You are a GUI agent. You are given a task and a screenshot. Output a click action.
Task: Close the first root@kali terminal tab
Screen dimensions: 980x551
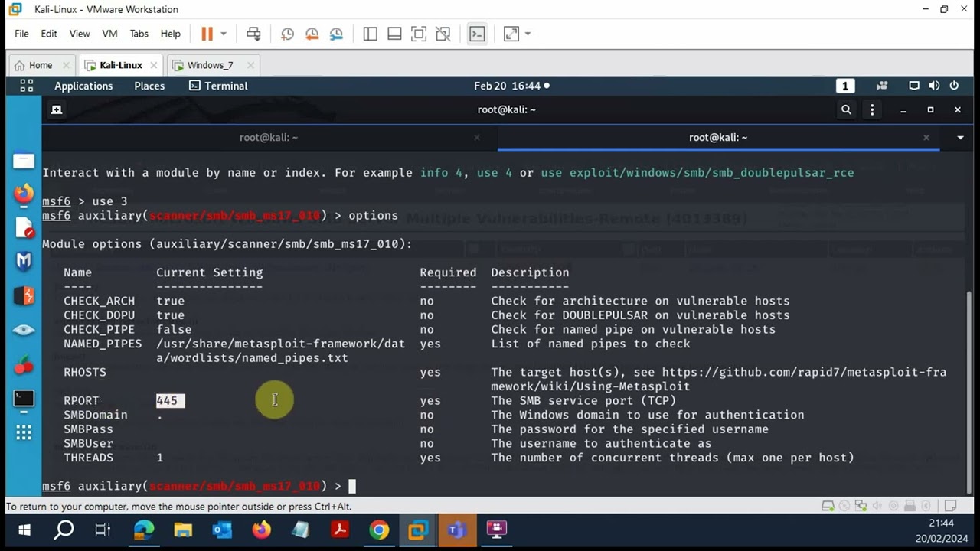[477, 137]
